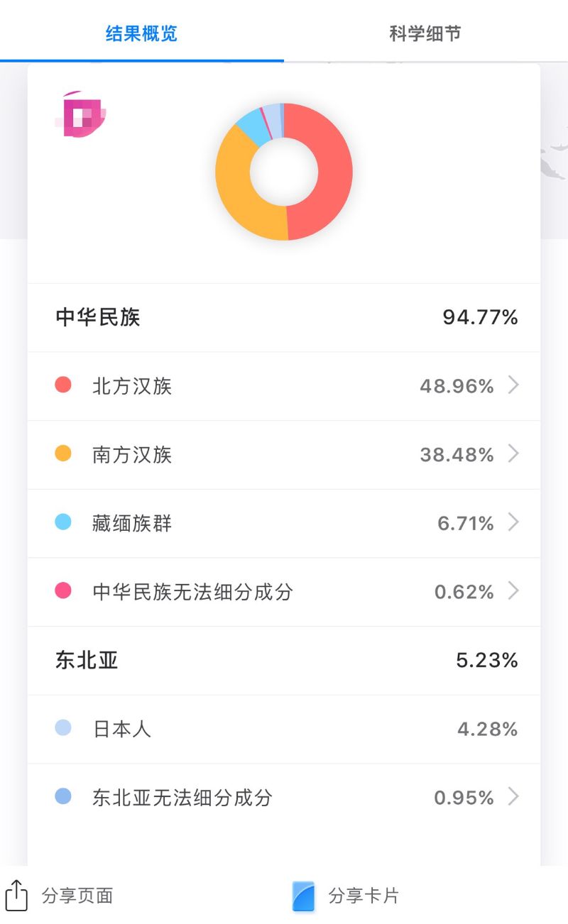Select the 结果概览 tab
568x924 pixels.
pyautogui.click(x=141, y=33)
